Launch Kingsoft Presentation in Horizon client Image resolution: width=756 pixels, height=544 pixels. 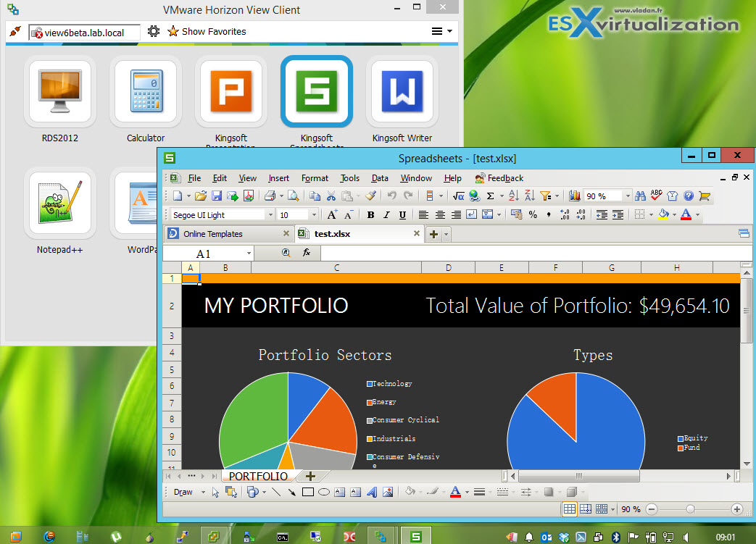(231, 91)
